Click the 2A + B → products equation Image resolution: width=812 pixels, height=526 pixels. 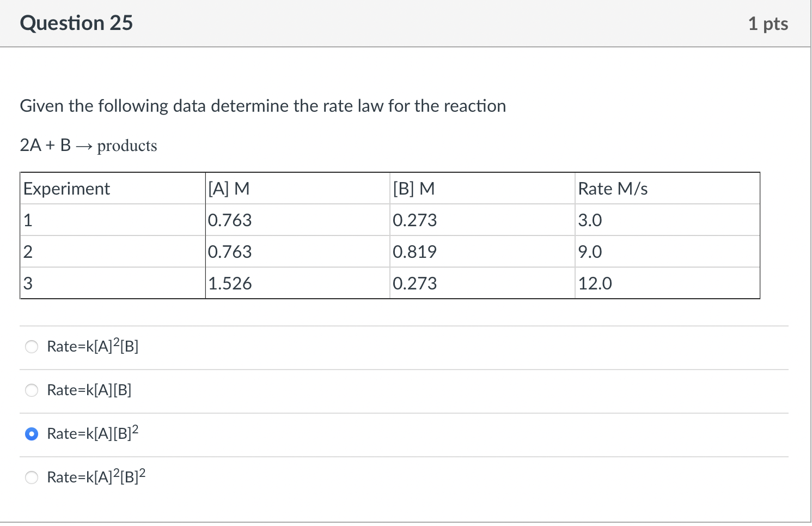point(88,146)
